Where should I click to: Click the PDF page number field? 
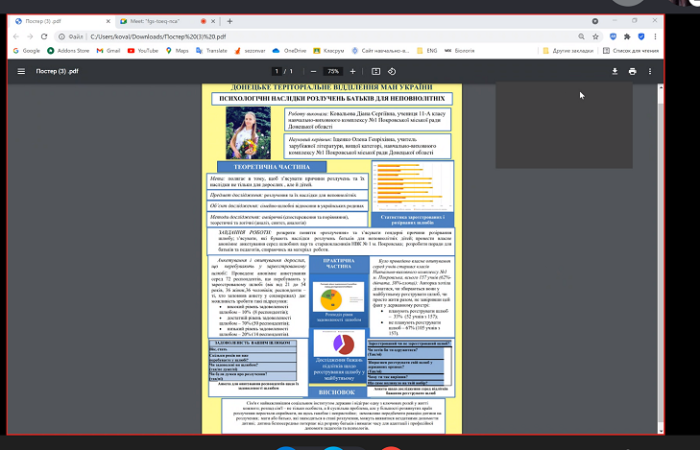coord(277,72)
